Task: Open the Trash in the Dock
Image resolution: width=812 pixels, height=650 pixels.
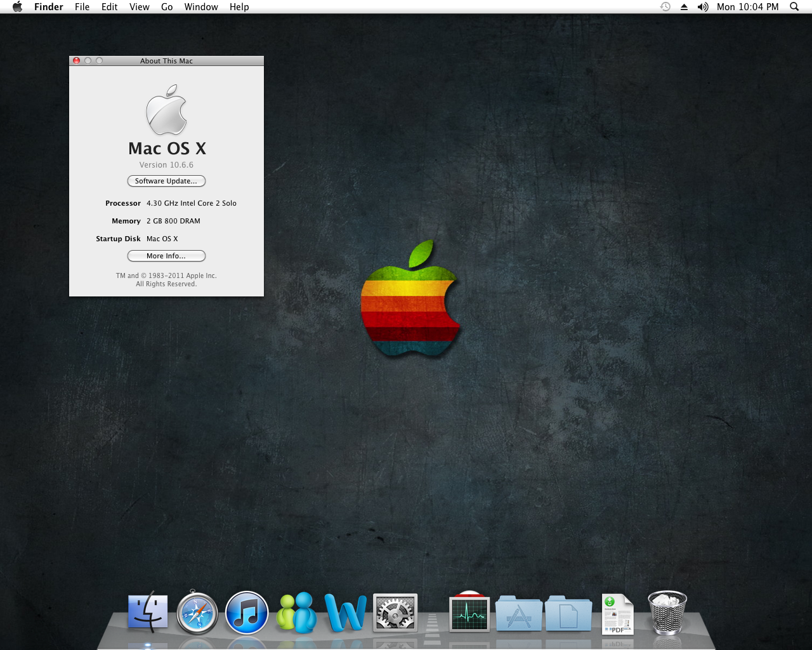Action: pos(667,613)
